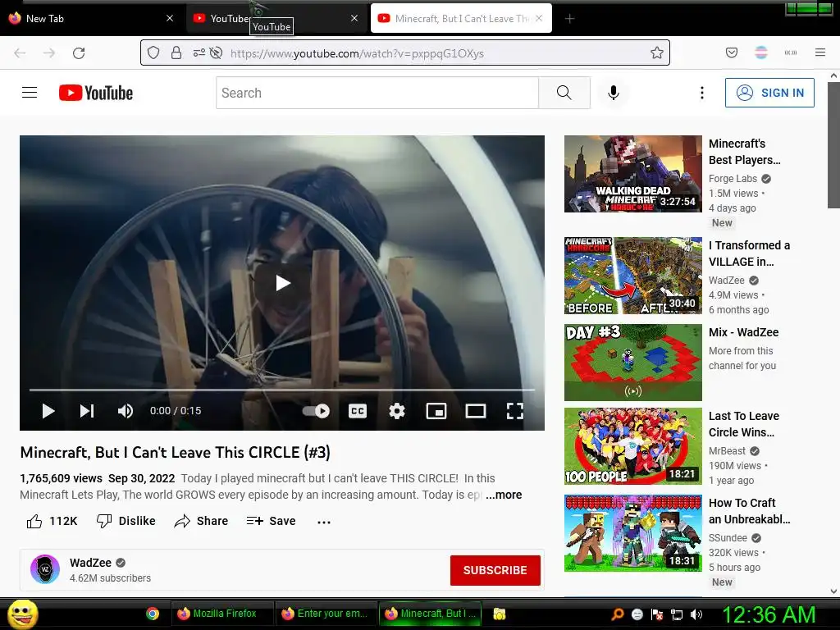Viewport: 840px width, 630px height.
Task: Seek on the video progress bar
Action: click(282, 390)
